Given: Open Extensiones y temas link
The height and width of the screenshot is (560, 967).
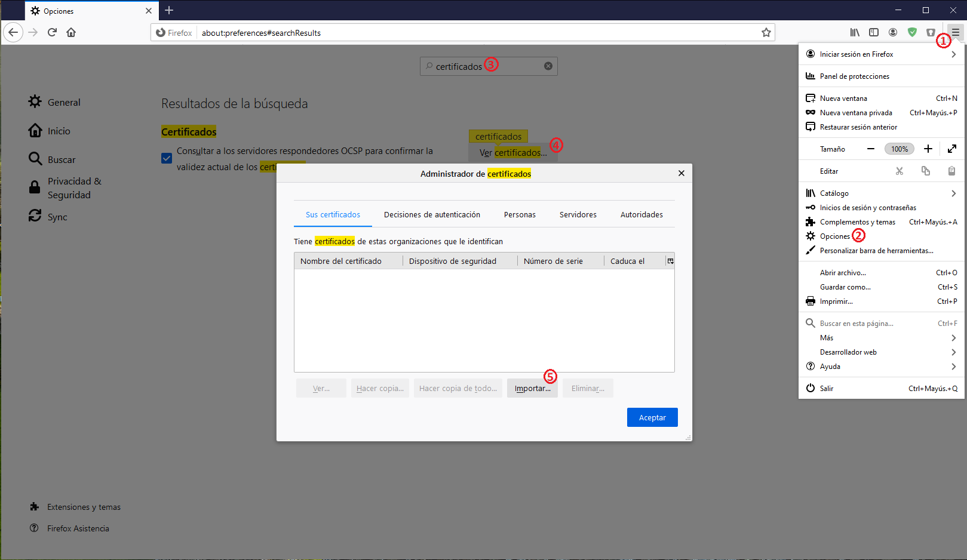Looking at the screenshot, I should 75,507.
